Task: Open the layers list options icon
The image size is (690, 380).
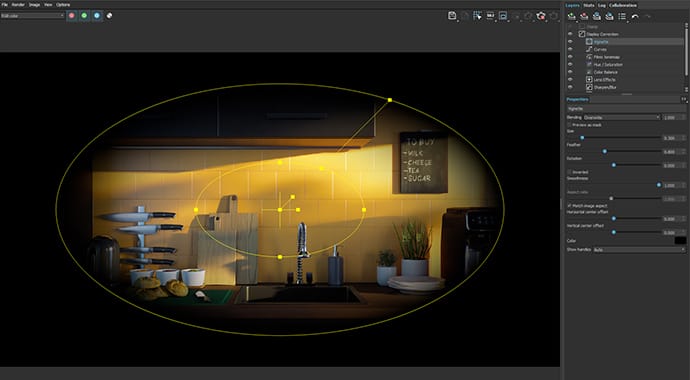Action: click(622, 16)
